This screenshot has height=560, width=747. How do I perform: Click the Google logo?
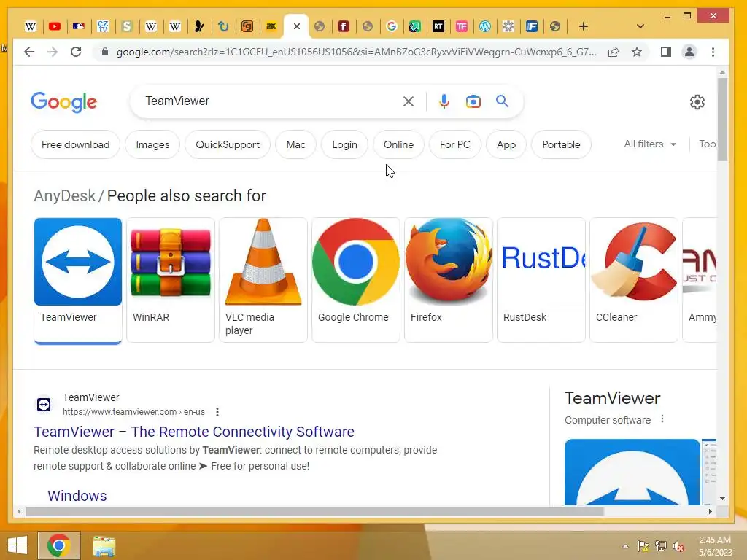(64, 102)
